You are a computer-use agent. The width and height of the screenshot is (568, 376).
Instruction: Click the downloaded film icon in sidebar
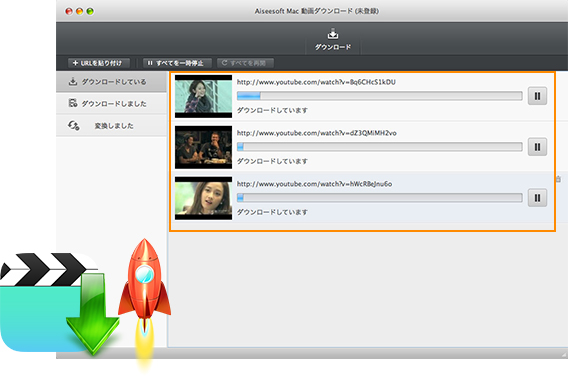(x=73, y=103)
